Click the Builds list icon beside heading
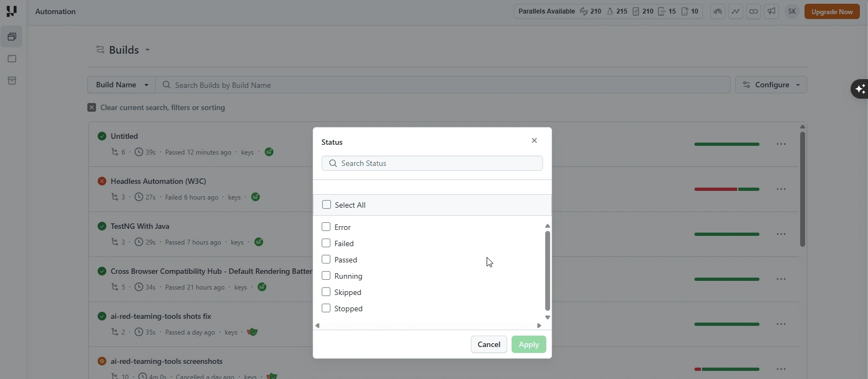 click(x=100, y=49)
